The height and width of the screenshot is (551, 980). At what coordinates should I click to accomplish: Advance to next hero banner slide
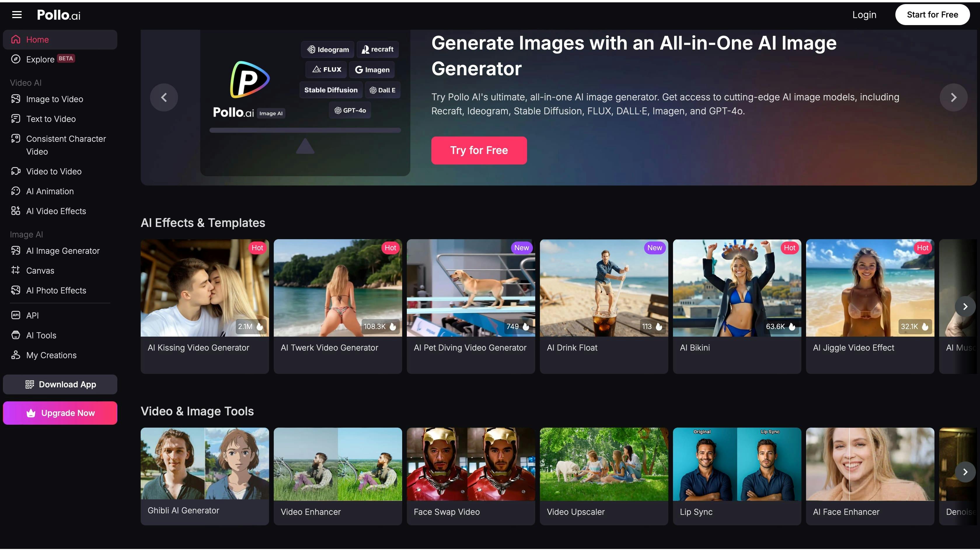[953, 98]
